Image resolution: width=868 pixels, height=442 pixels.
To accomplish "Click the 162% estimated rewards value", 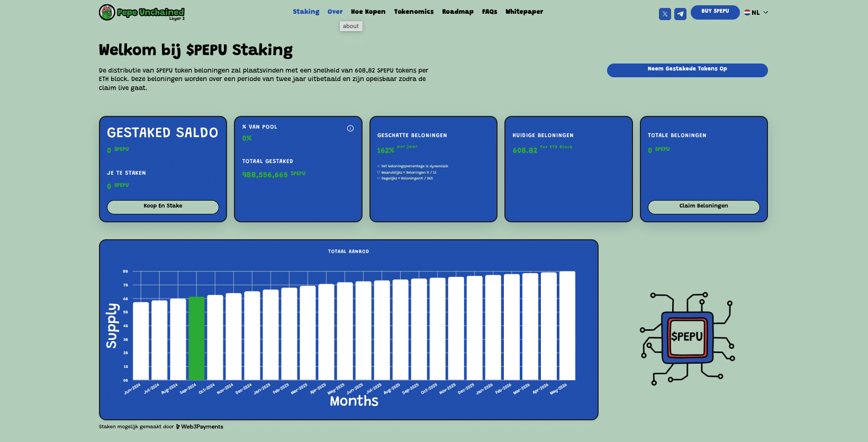I will [x=385, y=151].
